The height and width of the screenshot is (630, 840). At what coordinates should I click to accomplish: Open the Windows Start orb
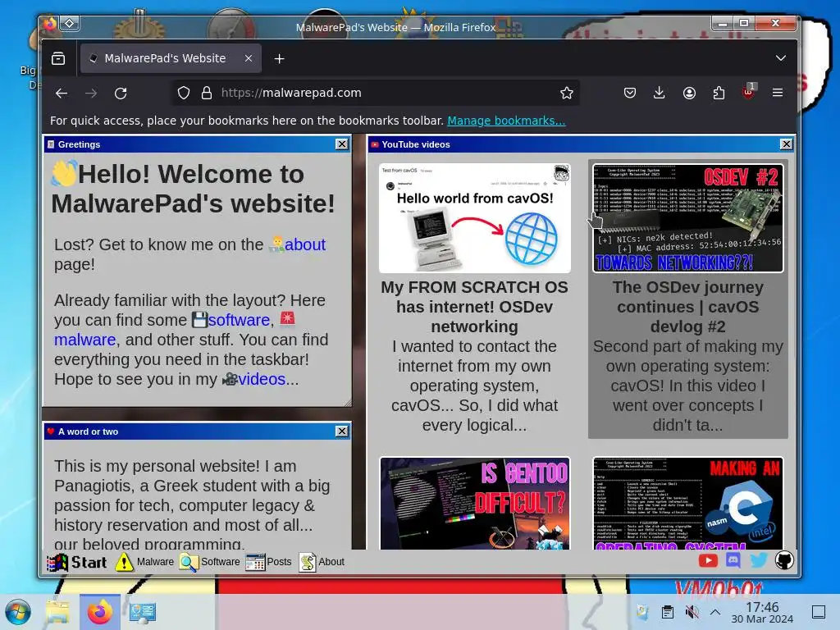click(18, 612)
